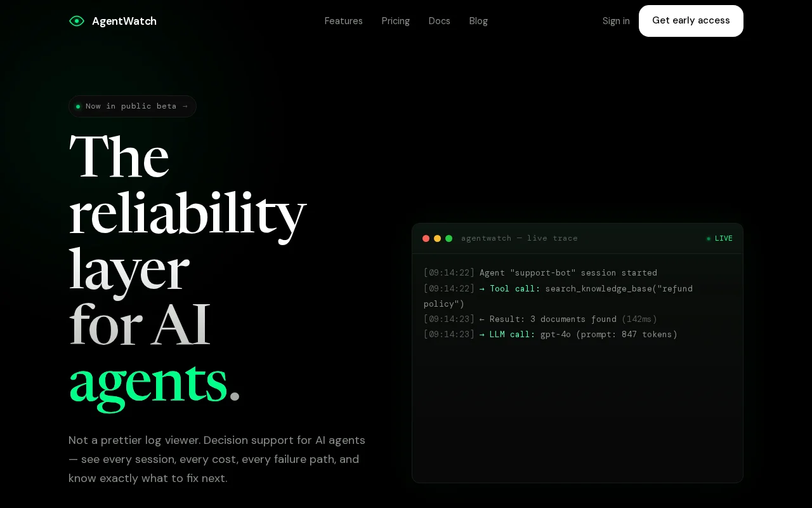This screenshot has height=508, width=812.
Task: Click the LIVE status indicator
Action: coord(719,239)
